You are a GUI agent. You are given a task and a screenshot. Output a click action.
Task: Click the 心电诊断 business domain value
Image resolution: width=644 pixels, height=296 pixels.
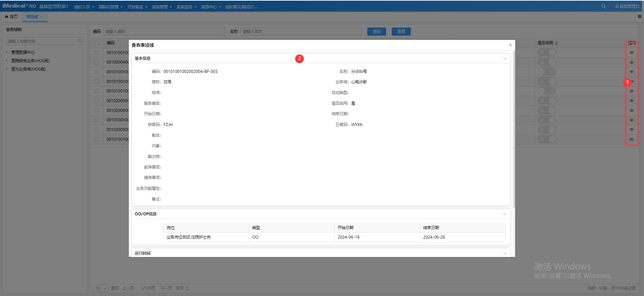click(359, 82)
